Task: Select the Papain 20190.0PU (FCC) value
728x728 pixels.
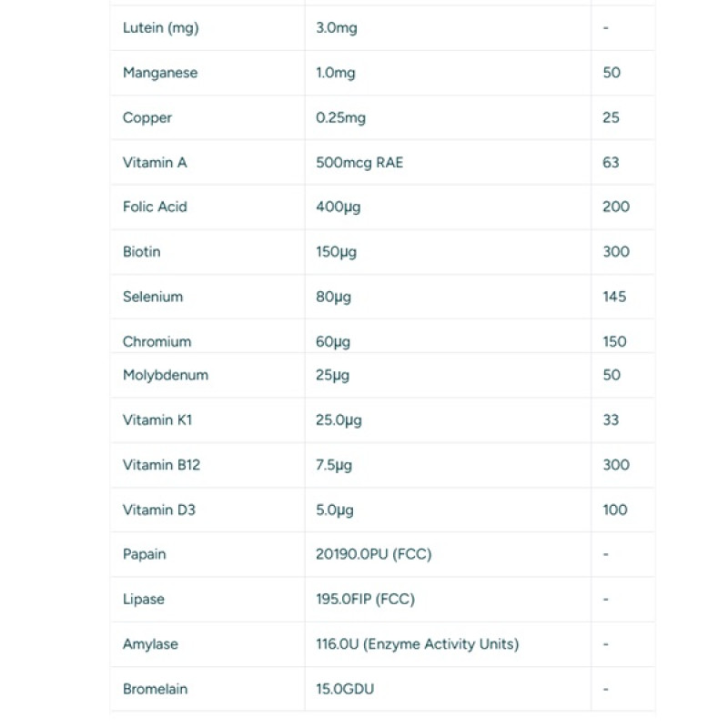Action: tap(373, 554)
